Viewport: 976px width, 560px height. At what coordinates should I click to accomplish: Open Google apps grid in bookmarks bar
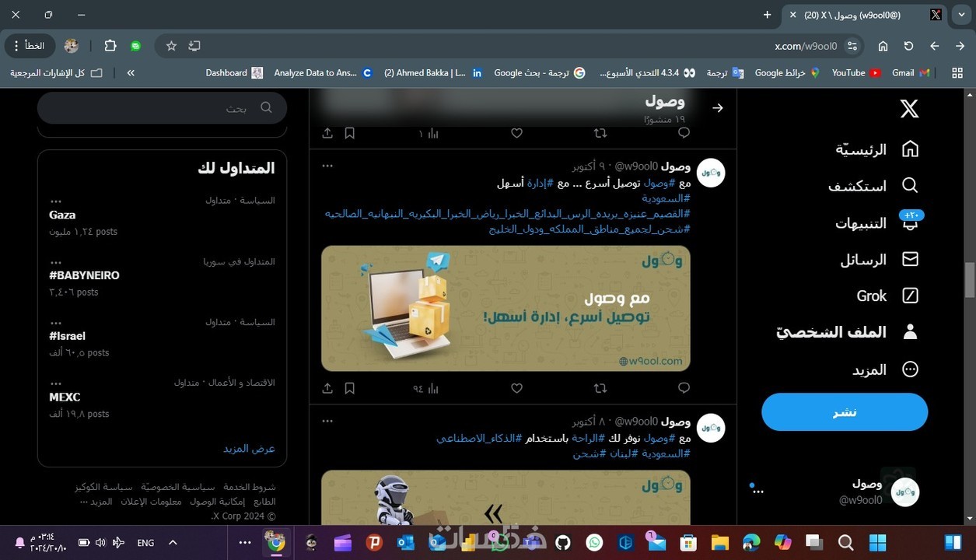click(957, 72)
